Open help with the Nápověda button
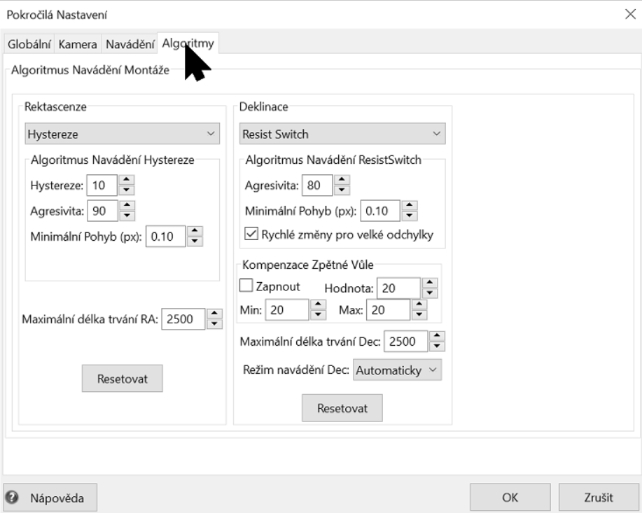The height and width of the screenshot is (513, 642). 50,497
